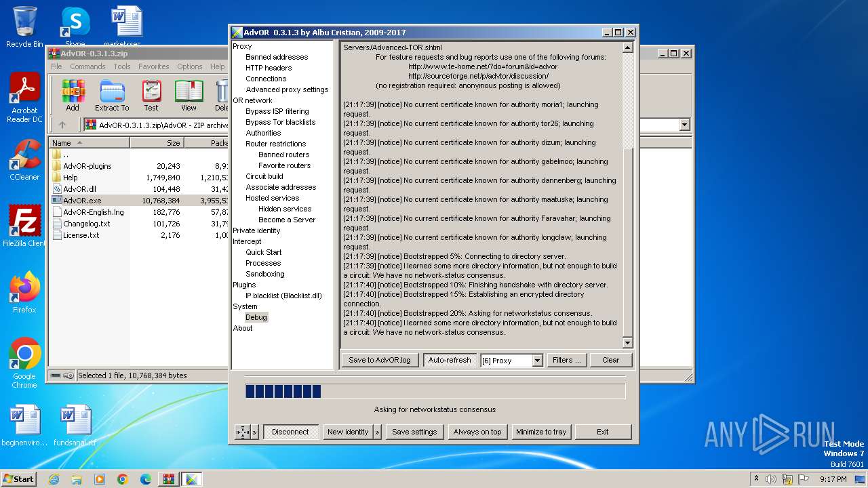
Task: Open the Favorites menu in WinRAR
Action: point(154,66)
